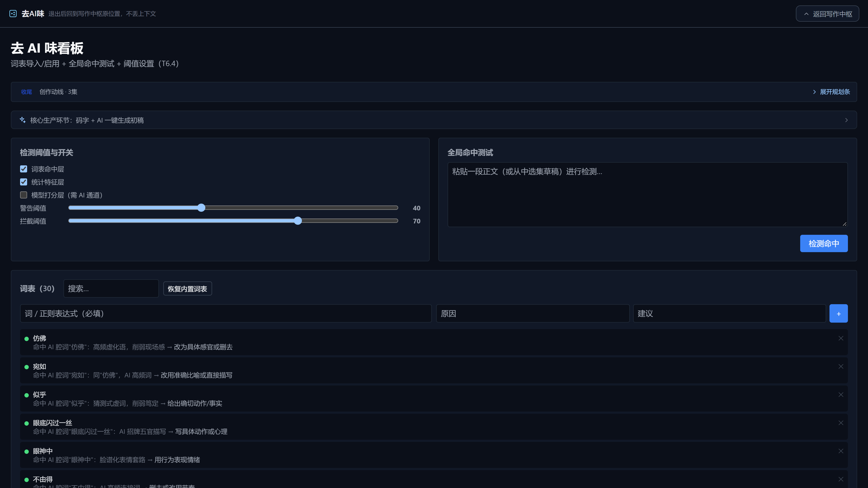Click the 70 block threshold value

[416, 221]
